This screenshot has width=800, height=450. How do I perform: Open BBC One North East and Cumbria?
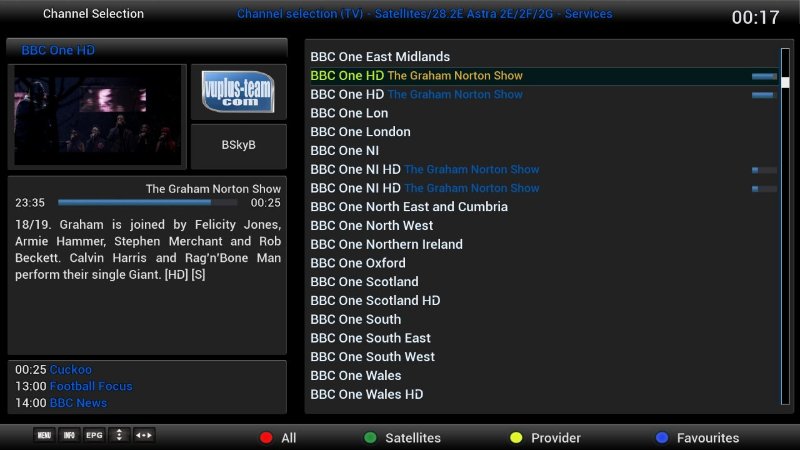[409, 207]
